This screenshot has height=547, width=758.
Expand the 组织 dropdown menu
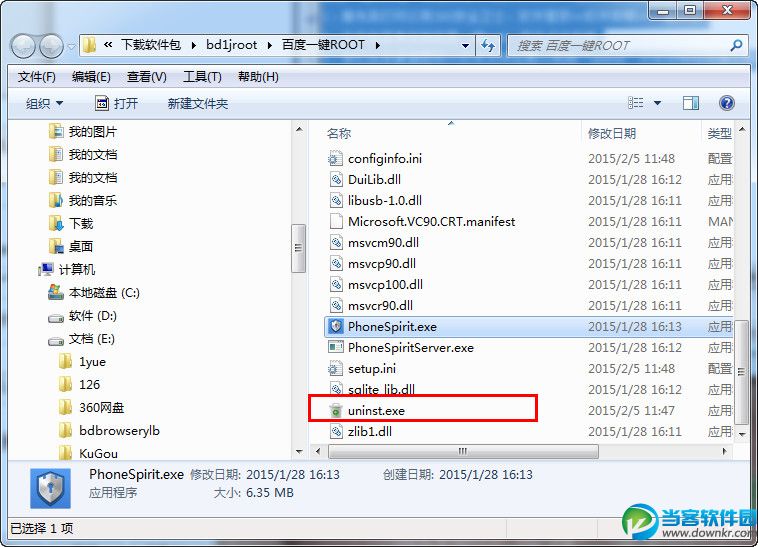44,103
